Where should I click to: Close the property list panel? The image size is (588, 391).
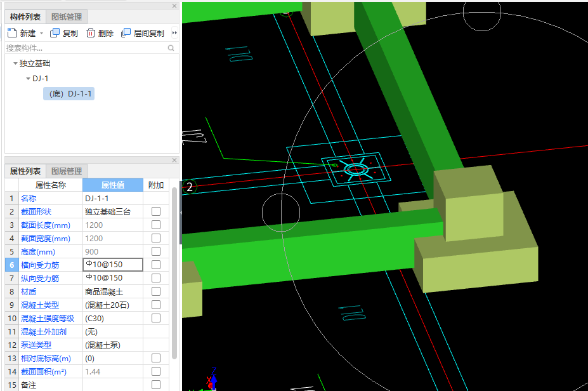pos(174,160)
